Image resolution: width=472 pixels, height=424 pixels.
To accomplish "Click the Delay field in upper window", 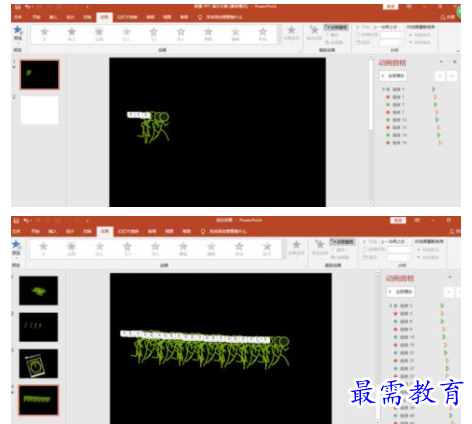I will [x=392, y=42].
